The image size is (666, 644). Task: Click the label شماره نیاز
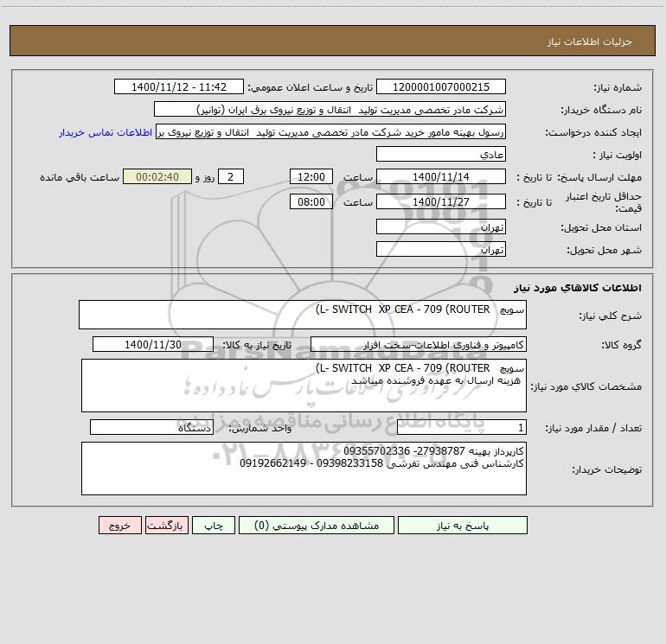tap(618, 88)
